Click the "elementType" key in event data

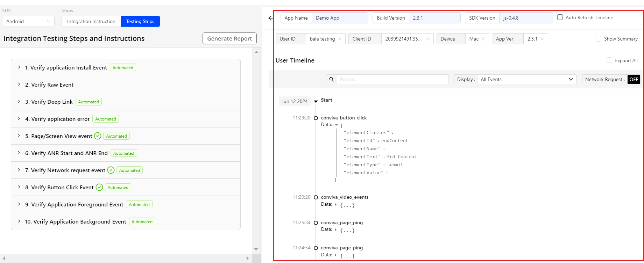point(363,165)
